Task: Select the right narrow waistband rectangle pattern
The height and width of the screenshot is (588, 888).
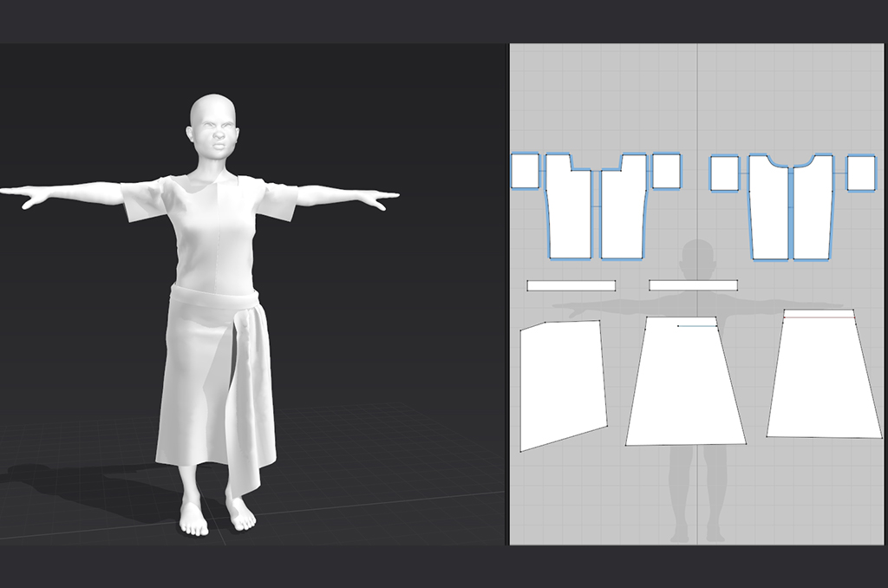Action: [x=693, y=285]
